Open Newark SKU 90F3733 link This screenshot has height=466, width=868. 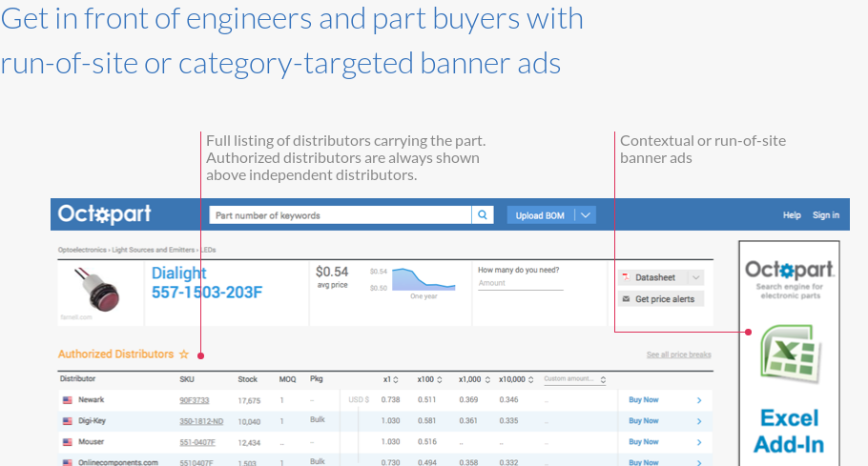point(195,401)
